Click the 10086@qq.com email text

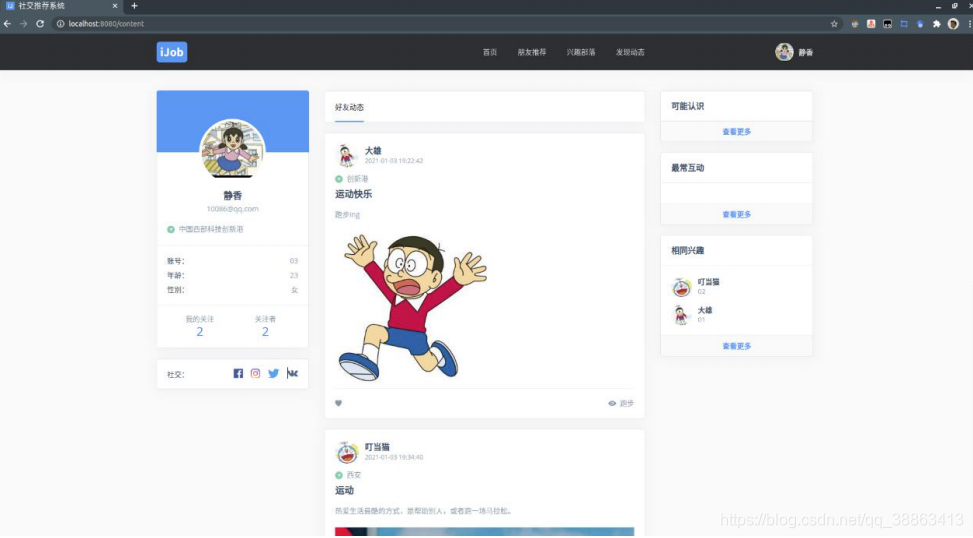point(233,209)
